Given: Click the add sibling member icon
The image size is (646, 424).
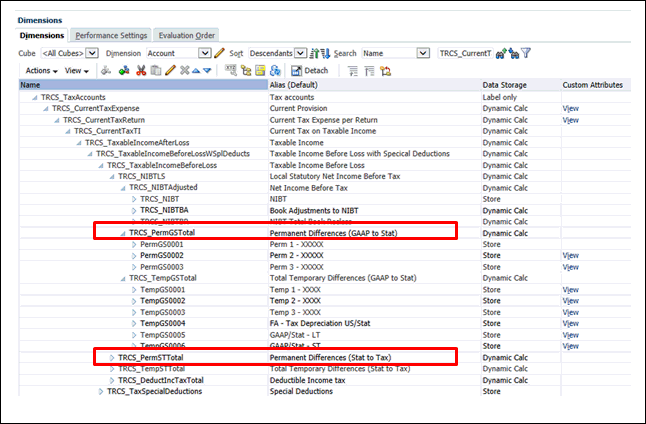Looking at the screenshot, I should click(x=124, y=71).
